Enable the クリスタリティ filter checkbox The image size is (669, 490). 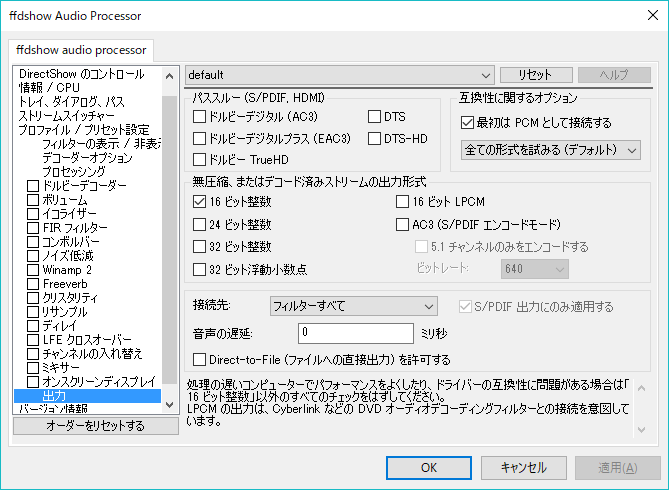pyautogui.click(x=33, y=298)
